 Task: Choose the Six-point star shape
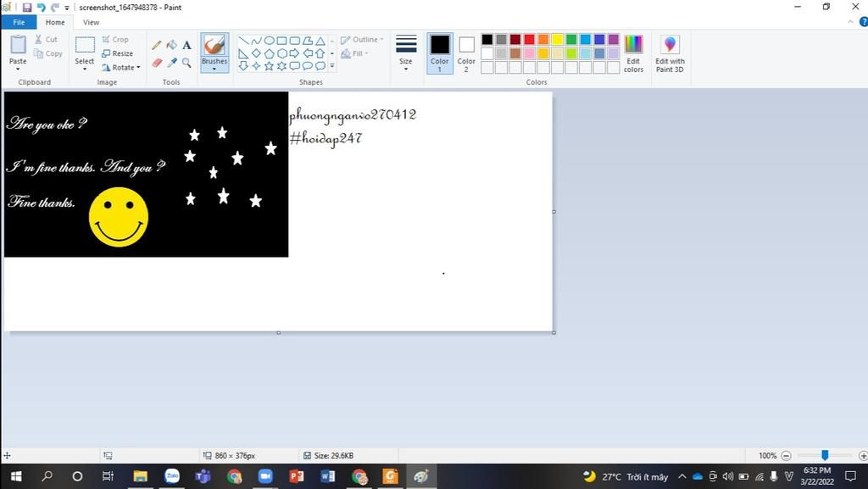[281, 66]
